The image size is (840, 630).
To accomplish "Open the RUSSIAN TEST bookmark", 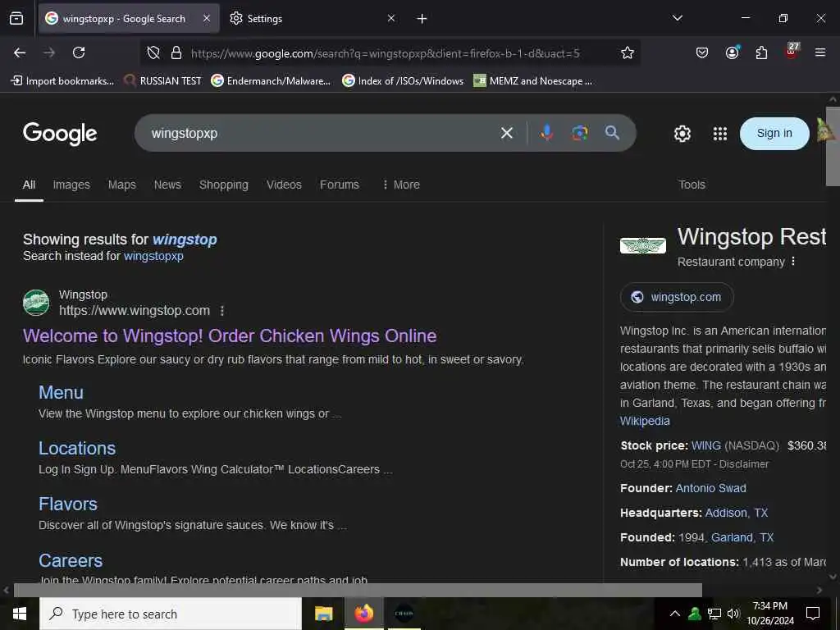I will click(x=162, y=81).
